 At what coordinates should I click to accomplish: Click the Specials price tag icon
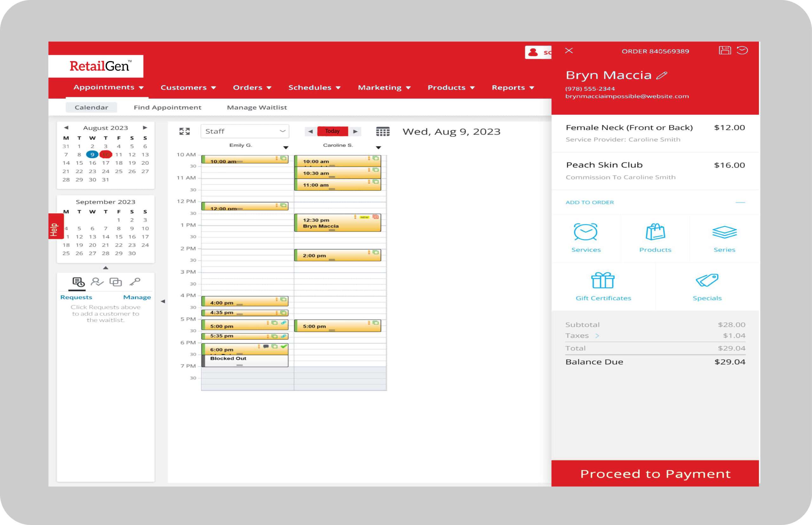[x=707, y=281]
